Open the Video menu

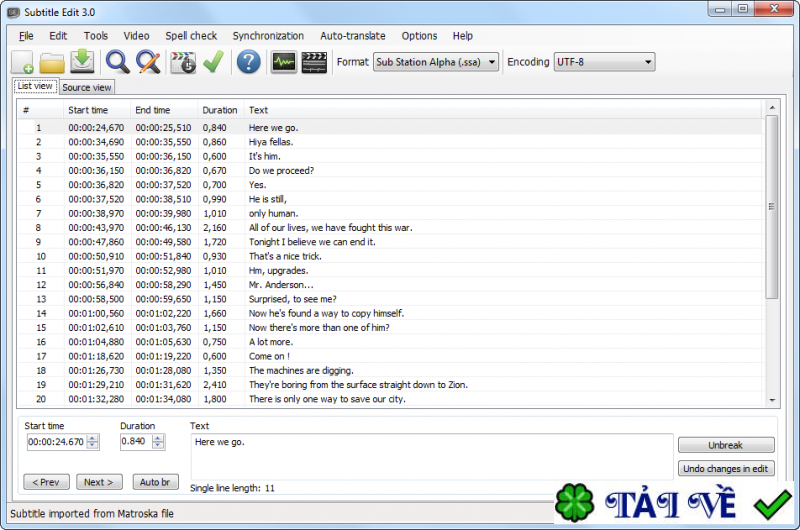[136, 36]
